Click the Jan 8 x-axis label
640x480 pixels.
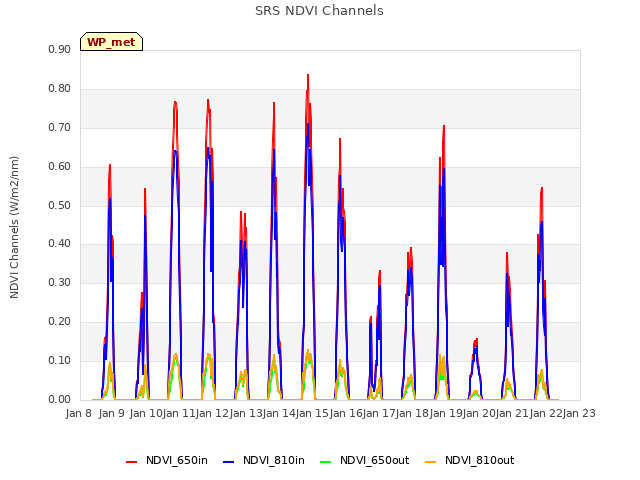point(78,413)
